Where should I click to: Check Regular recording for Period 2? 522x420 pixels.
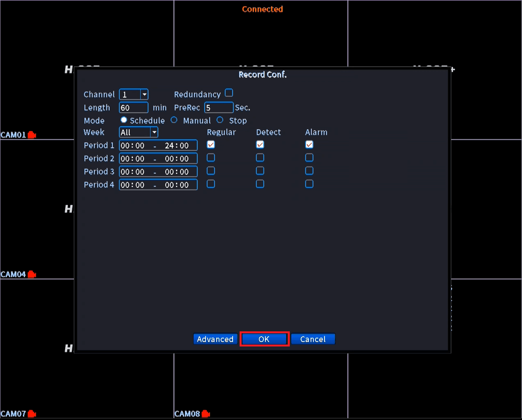pos(211,157)
